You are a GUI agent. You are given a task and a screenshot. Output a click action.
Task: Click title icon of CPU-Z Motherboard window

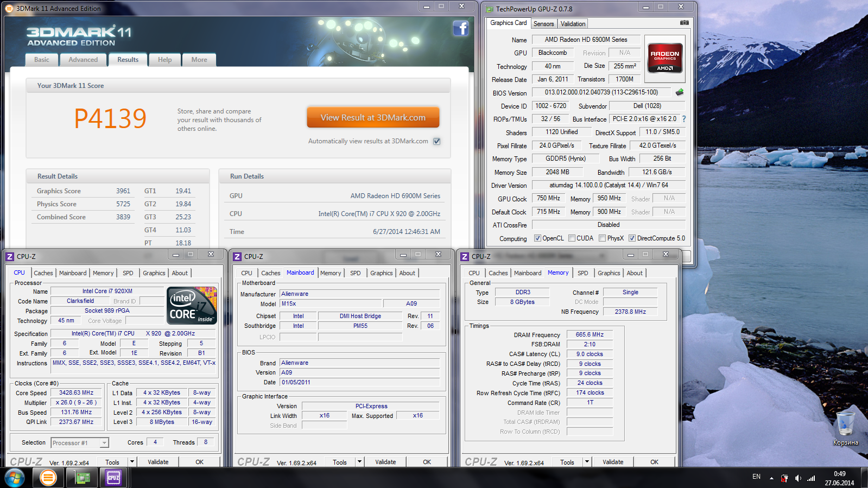pos(237,256)
